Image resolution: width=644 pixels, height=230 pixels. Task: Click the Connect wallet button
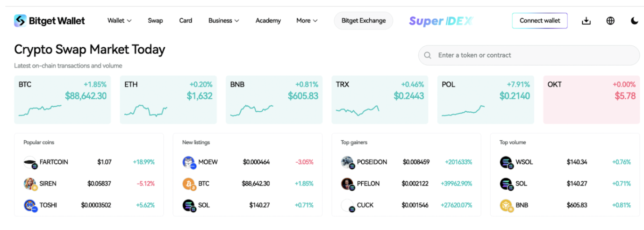539,21
